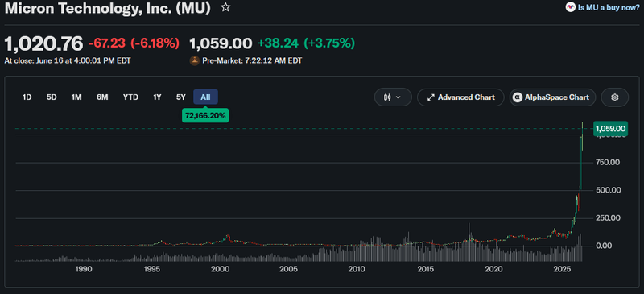Click the 2015 x-axis label
Viewport: 644px width, 294px height.
coord(426,270)
